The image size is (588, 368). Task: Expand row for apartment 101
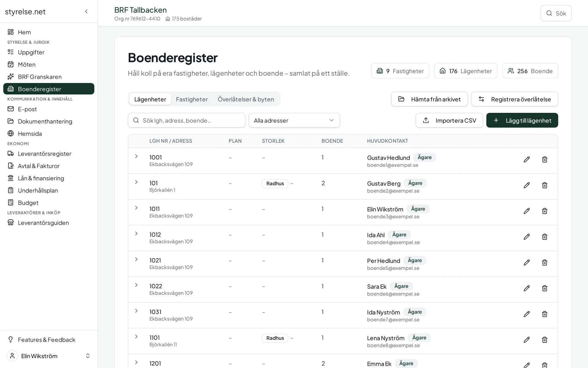click(x=136, y=182)
